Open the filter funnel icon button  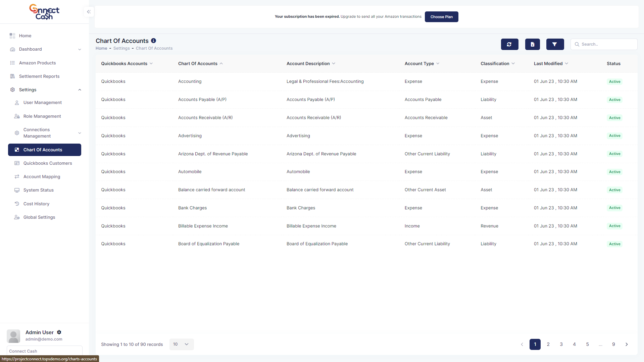555,44
